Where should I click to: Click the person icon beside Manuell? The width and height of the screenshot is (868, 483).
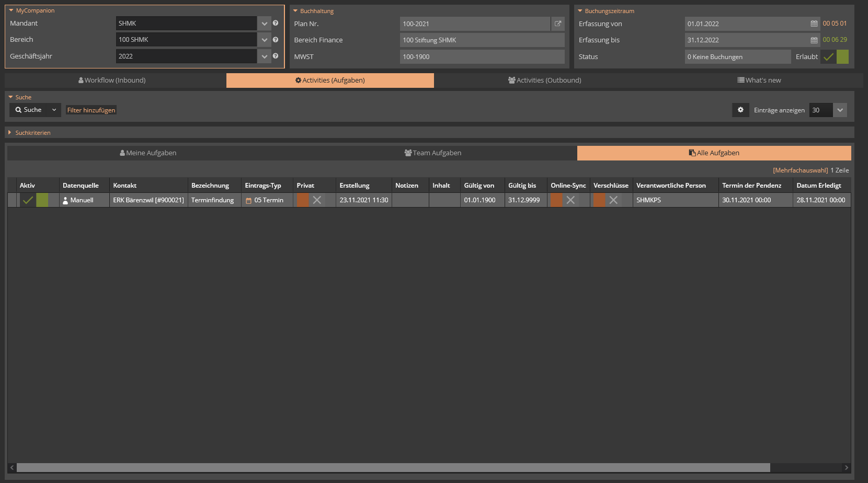[65, 200]
